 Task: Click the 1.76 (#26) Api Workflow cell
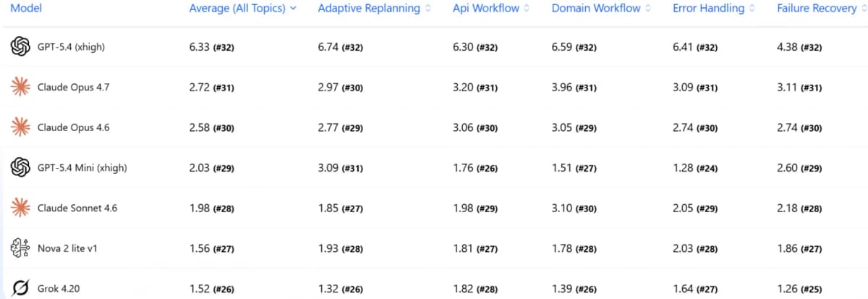tap(475, 168)
